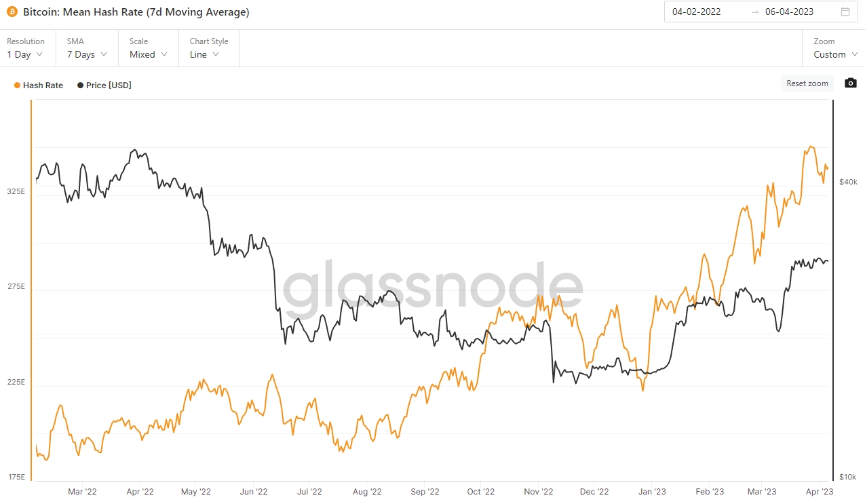Click the black Price legend dot
The image size is (865, 504).
click(81, 85)
